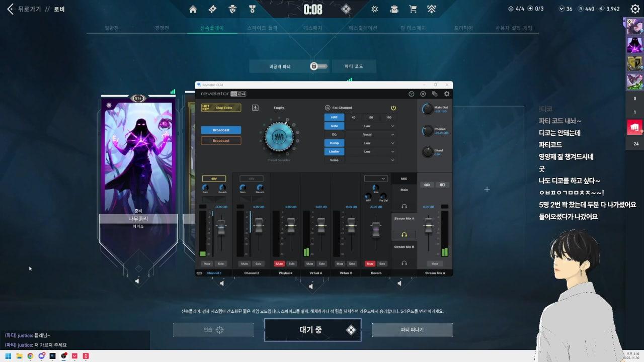This screenshot has width=644, height=362.
Task: Click the Valorant home icon
Action: click(x=193, y=9)
